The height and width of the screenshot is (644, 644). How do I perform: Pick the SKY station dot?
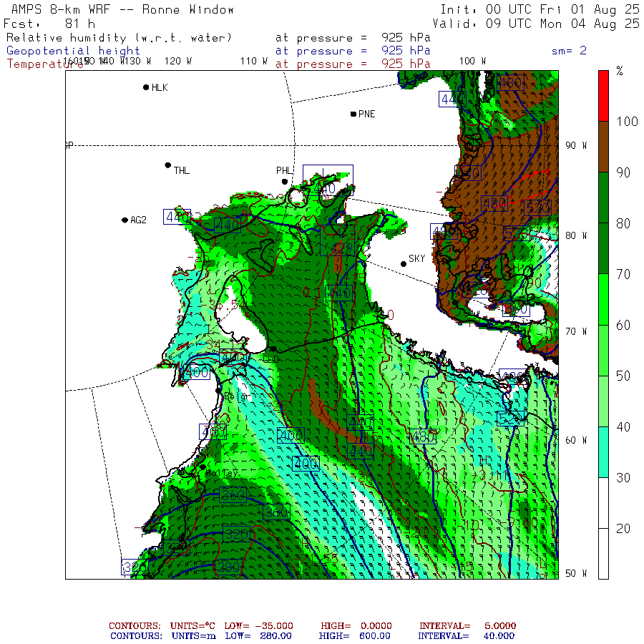pyautogui.click(x=404, y=264)
